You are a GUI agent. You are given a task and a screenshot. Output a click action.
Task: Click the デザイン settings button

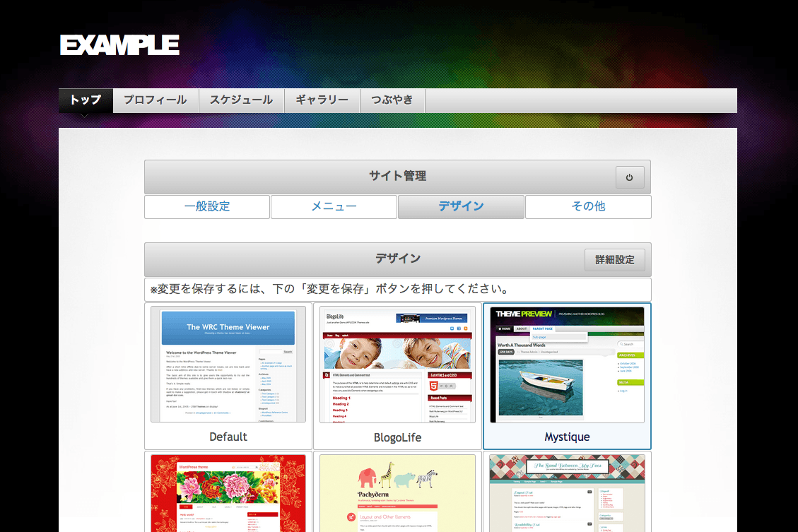tap(461, 207)
